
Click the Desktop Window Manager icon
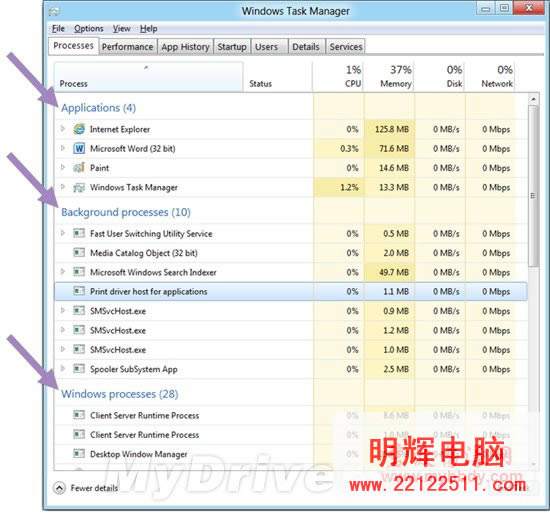[x=79, y=454]
